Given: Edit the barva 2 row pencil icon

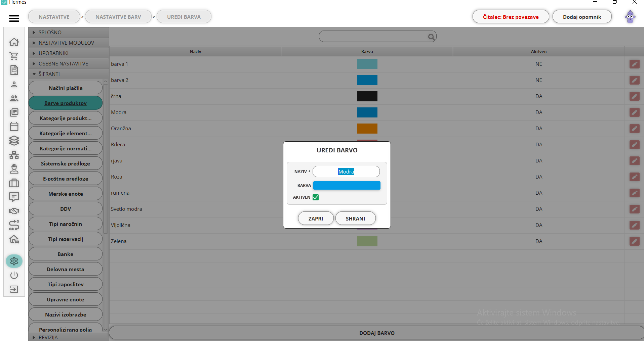Looking at the screenshot, I should tap(634, 80).
